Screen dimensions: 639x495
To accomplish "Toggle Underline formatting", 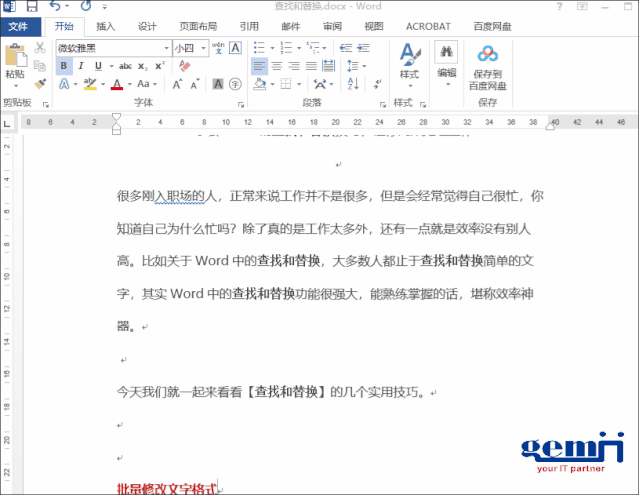I will [x=98, y=66].
